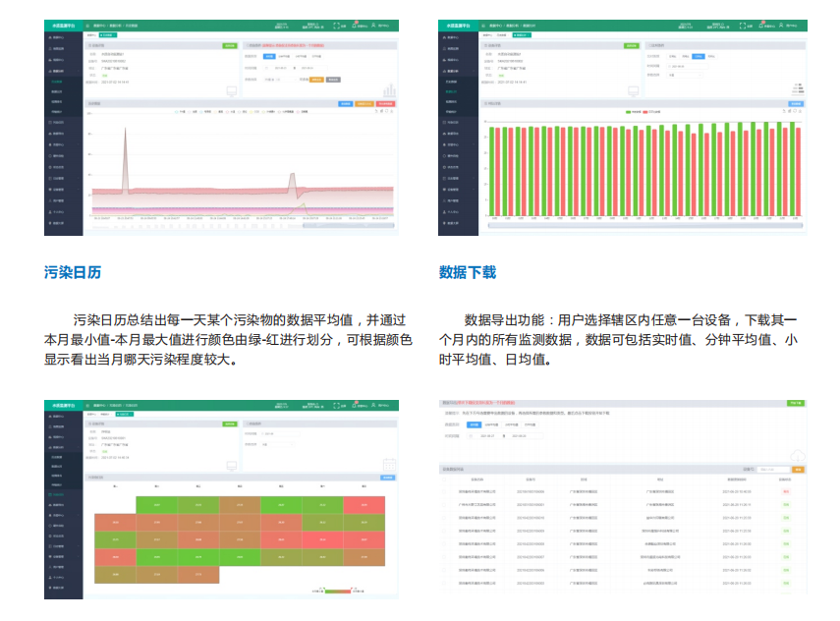Screen dimensions: 840x621
Task: Click monitor icon in line chart device panel
Action: 232,90
